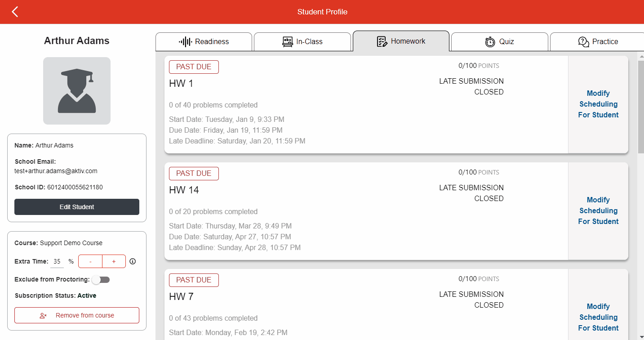Click the Practice question-mark icon
This screenshot has width=644, height=340.
583,41
